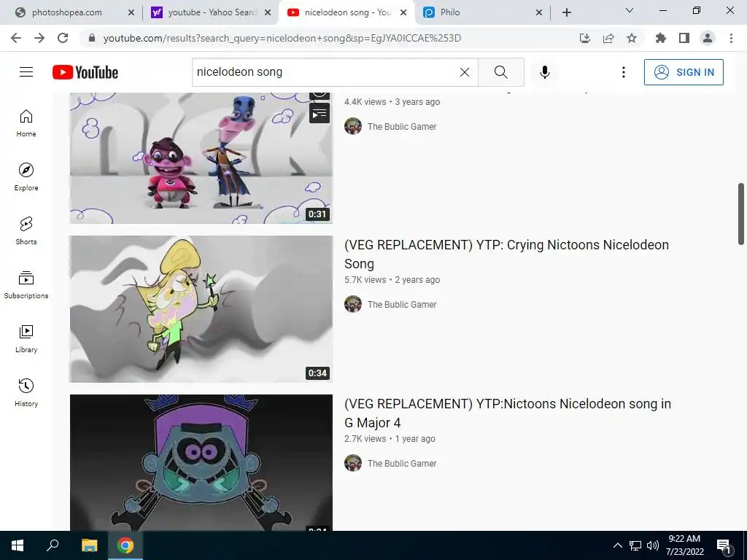Viewport: 747px width, 560px height.
Task: Click the page vertical scrollbar thumb
Action: point(741,214)
